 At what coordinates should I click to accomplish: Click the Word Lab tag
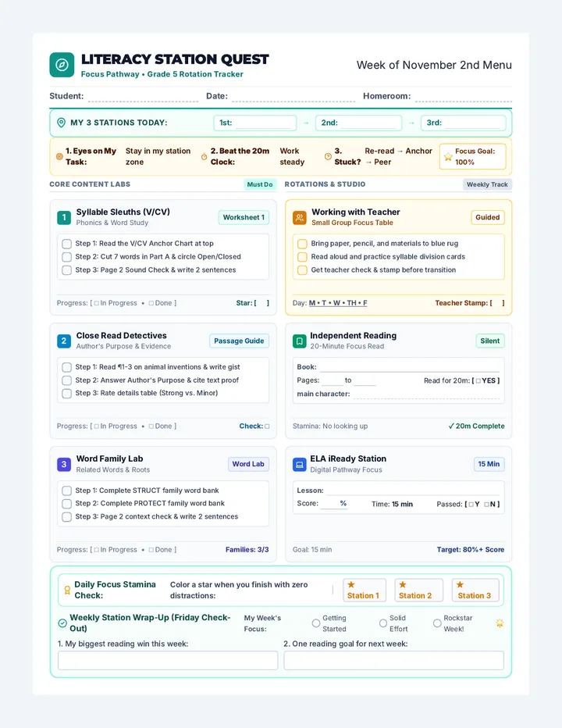click(248, 464)
